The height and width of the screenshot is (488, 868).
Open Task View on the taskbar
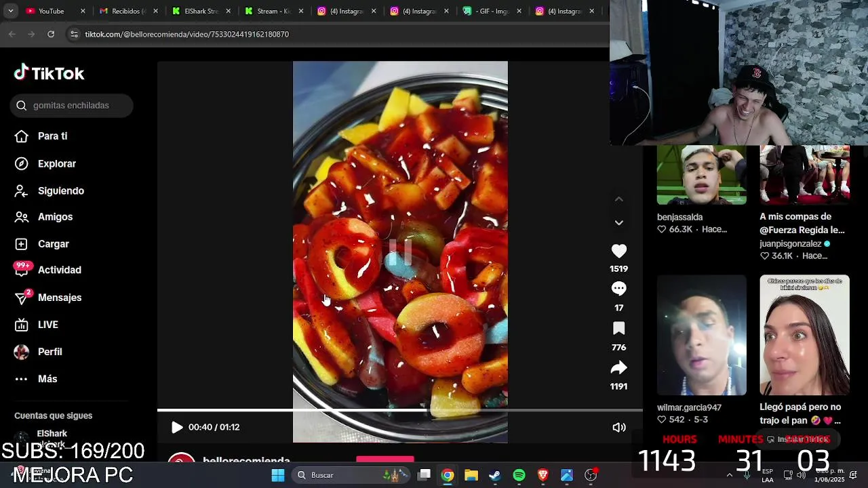click(424, 475)
